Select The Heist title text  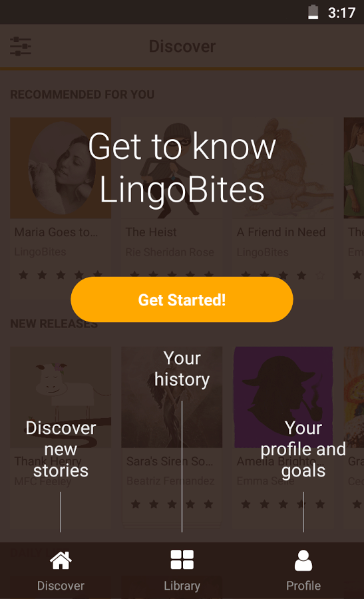151,232
